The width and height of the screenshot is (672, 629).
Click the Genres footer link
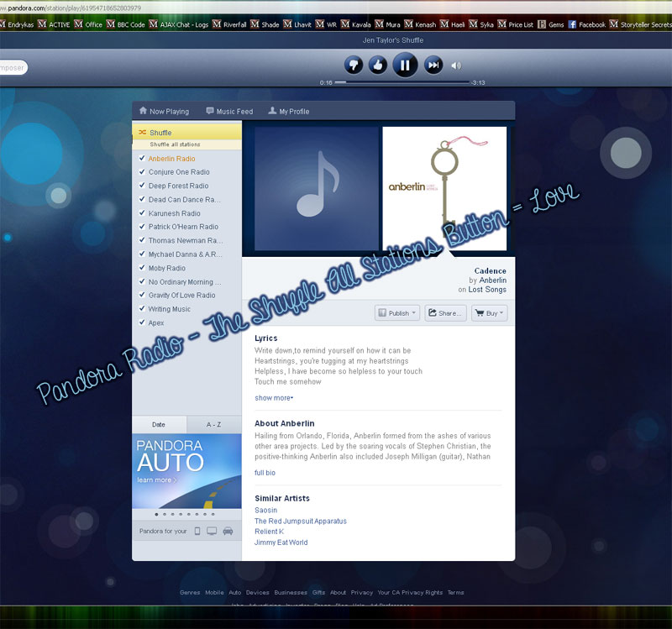coord(190,593)
